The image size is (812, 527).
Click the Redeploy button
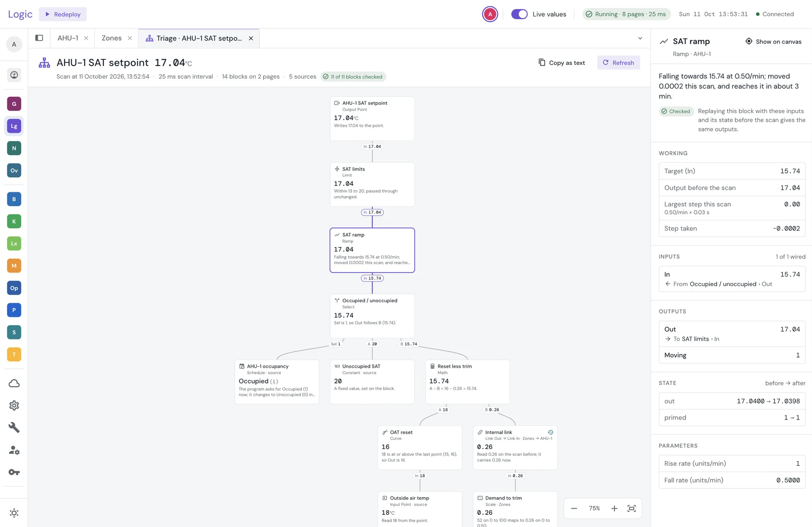coord(63,14)
